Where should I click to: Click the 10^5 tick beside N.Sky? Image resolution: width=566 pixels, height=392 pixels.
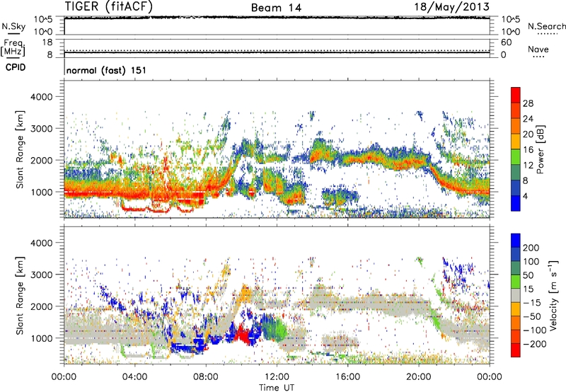pyautogui.click(x=43, y=19)
